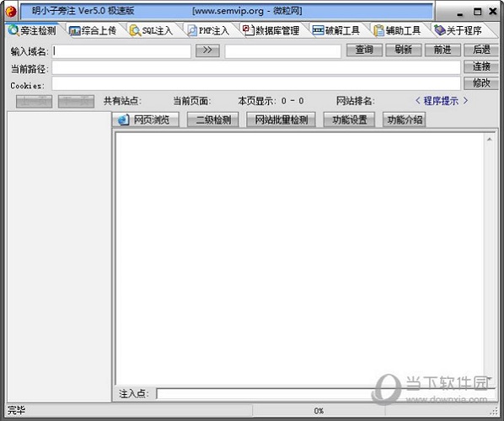Open 网站批量检测
This screenshot has width=504, height=421.
point(281,120)
